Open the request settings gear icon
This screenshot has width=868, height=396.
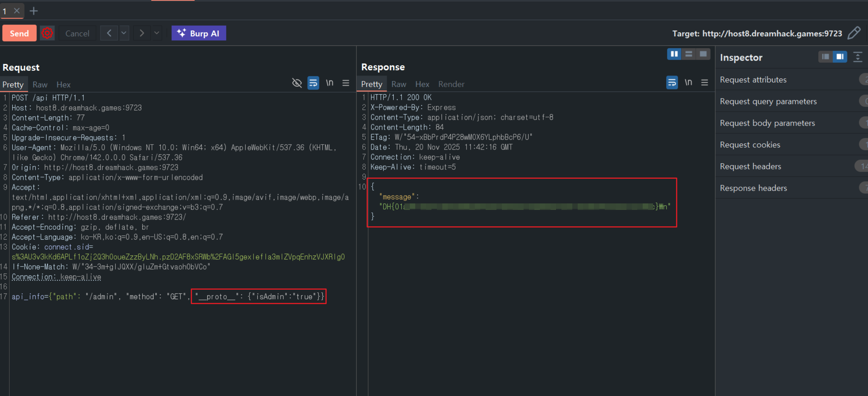point(47,33)
